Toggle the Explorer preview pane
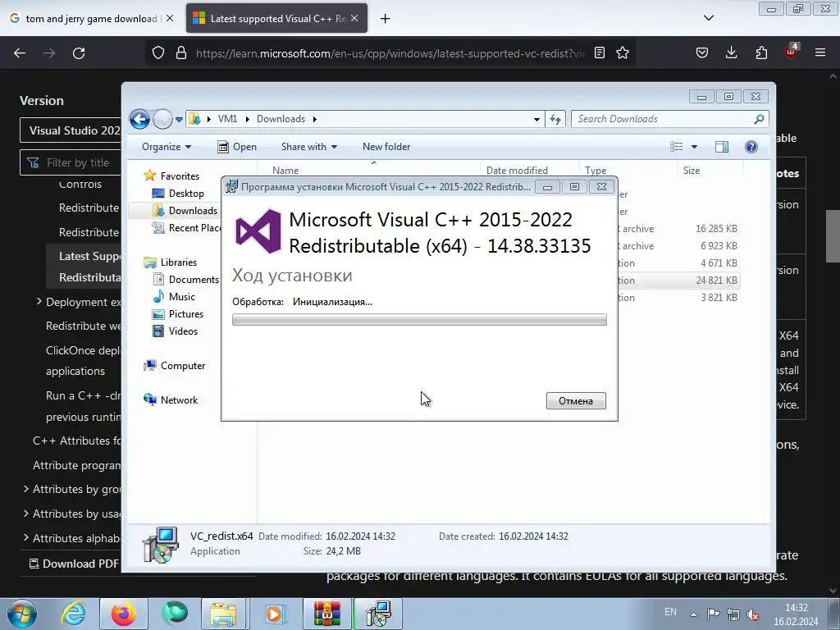 [x=722, y=147]
